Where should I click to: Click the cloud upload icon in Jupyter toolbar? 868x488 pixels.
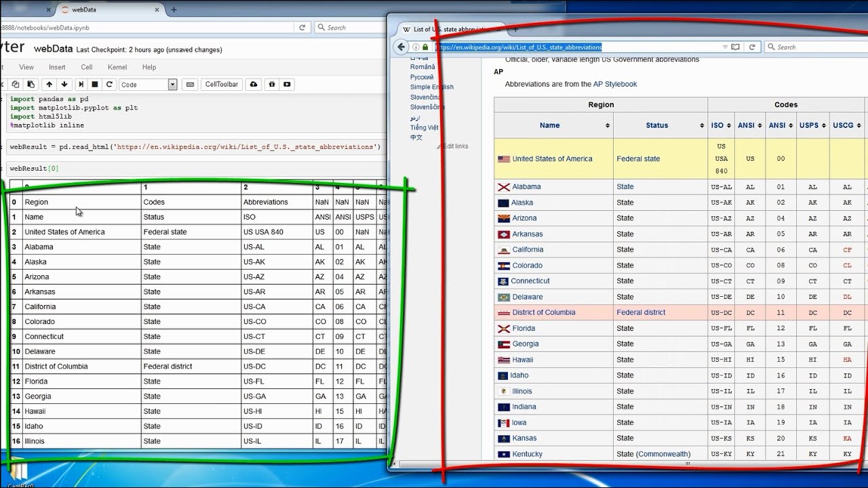254,85
